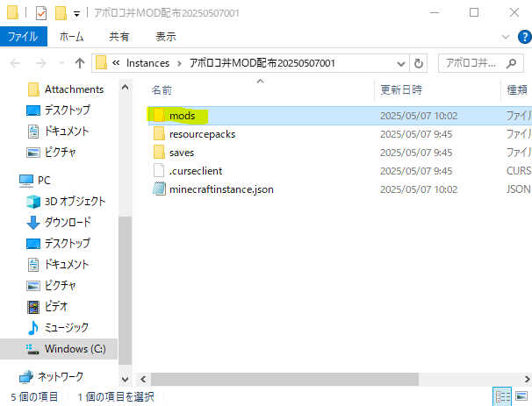
Task: Open the File (ファイル) ribbon tab
Action: 24,36
